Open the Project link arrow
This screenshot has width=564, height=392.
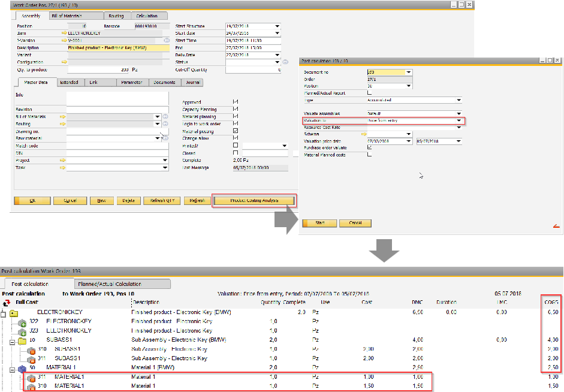[x=62, y=160]
